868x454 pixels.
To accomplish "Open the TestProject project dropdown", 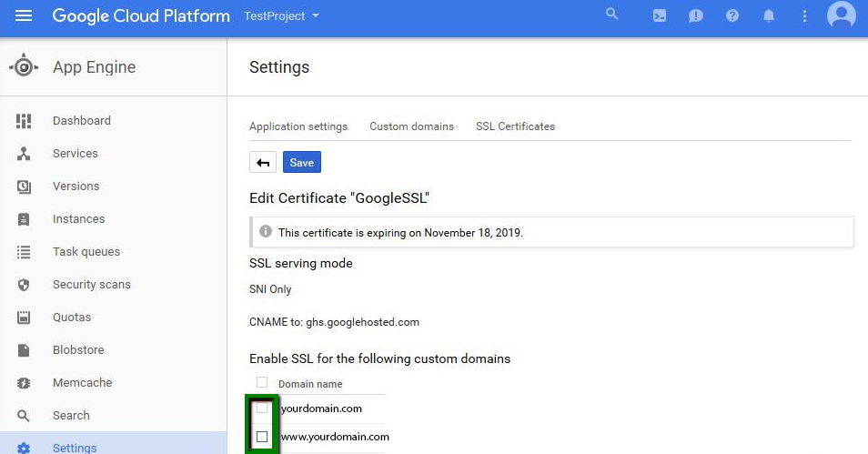I will [x=282, y=16].
